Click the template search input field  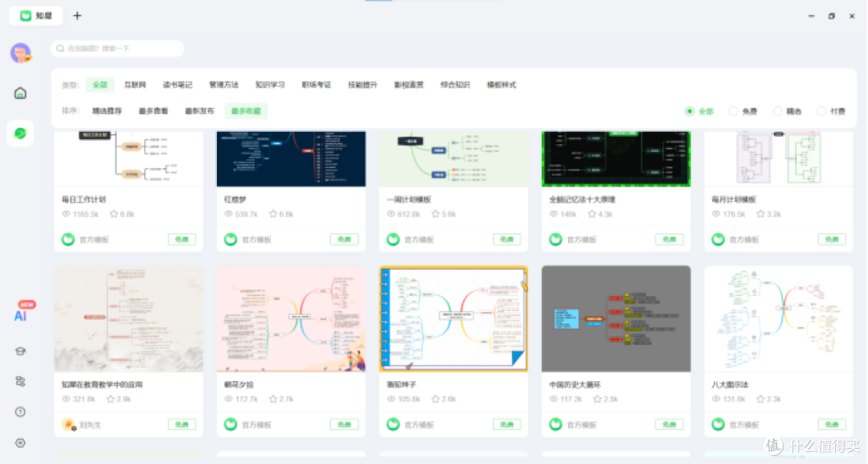pos(117,49)
